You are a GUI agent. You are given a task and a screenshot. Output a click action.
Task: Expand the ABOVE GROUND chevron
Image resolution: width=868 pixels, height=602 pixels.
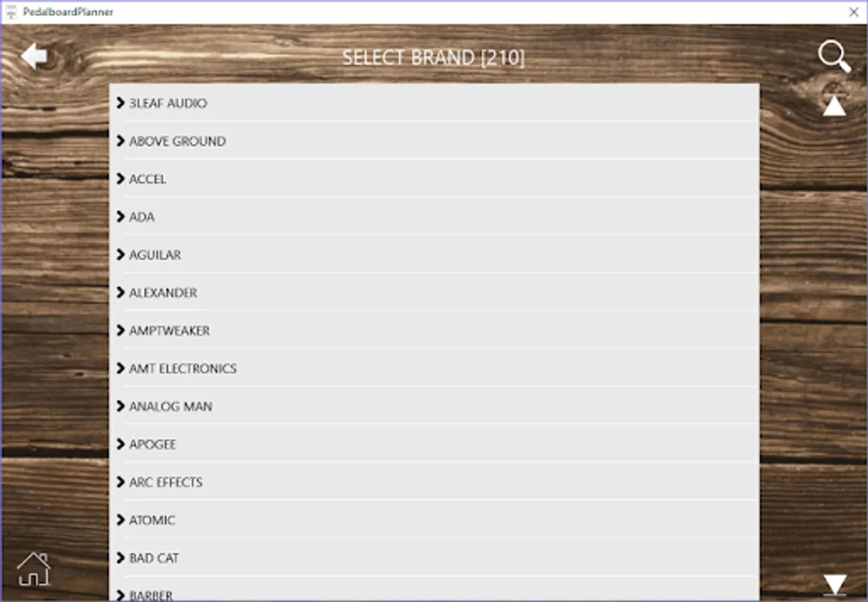(121, 141)
